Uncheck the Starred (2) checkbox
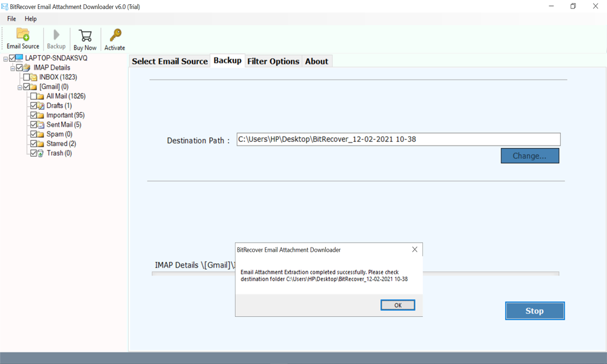 [33, 144]
